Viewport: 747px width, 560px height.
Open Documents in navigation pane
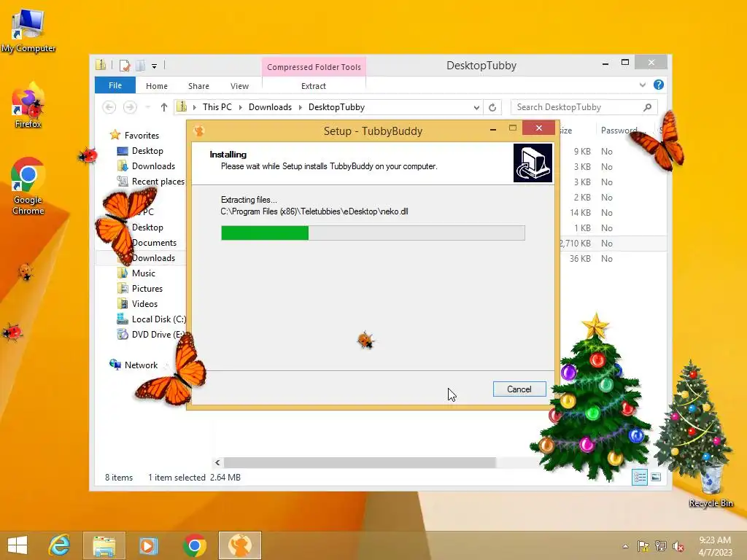tap(154, 242)
